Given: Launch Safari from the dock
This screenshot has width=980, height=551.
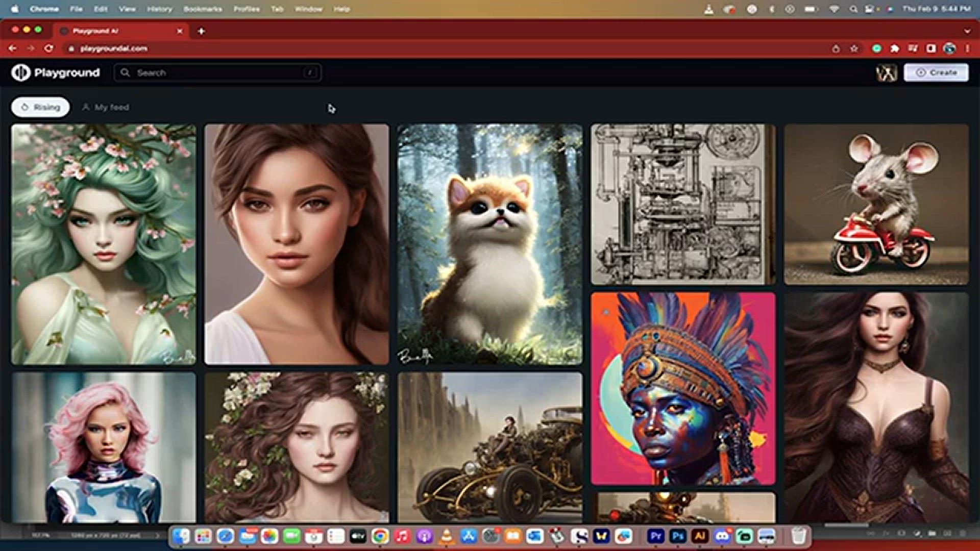Looking at the screenshot, I should coord(225,536).
